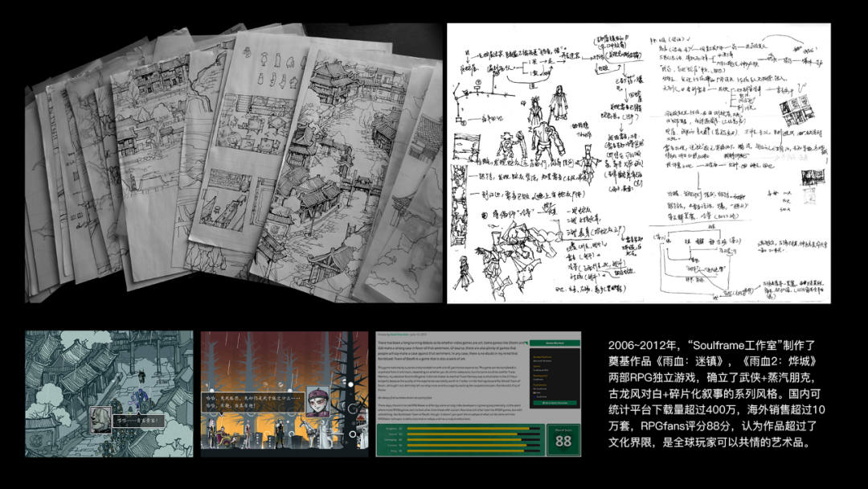Viewport: 868px width, 489px height.
Task: Click the text line starting "统计平台下载量超过400万"
Action: click(x=717, y=410)
